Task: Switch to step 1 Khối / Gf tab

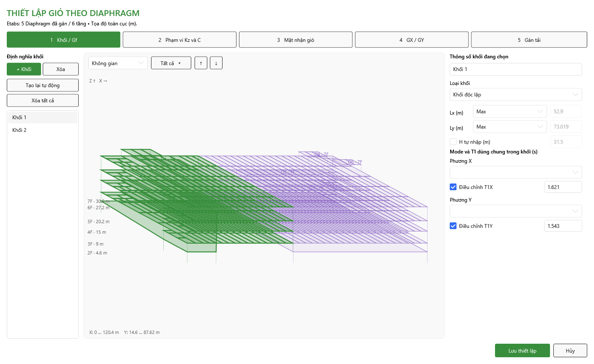Action: coord(63,40)
